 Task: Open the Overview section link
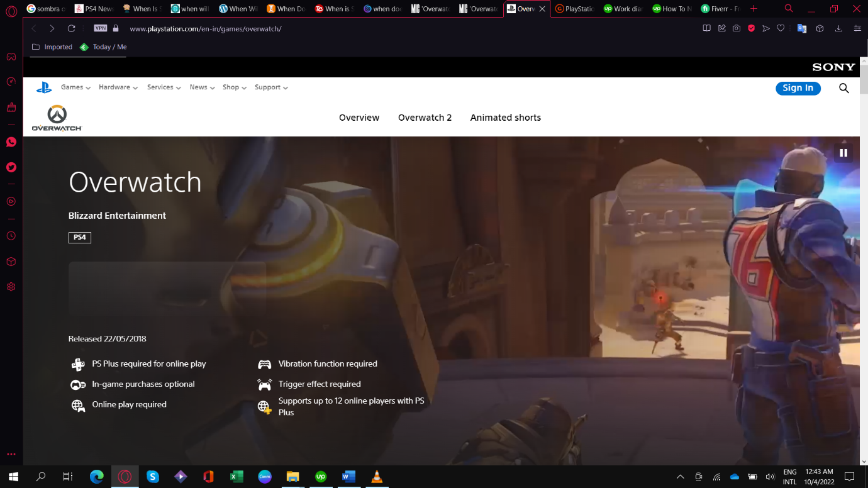pos(359,118)
